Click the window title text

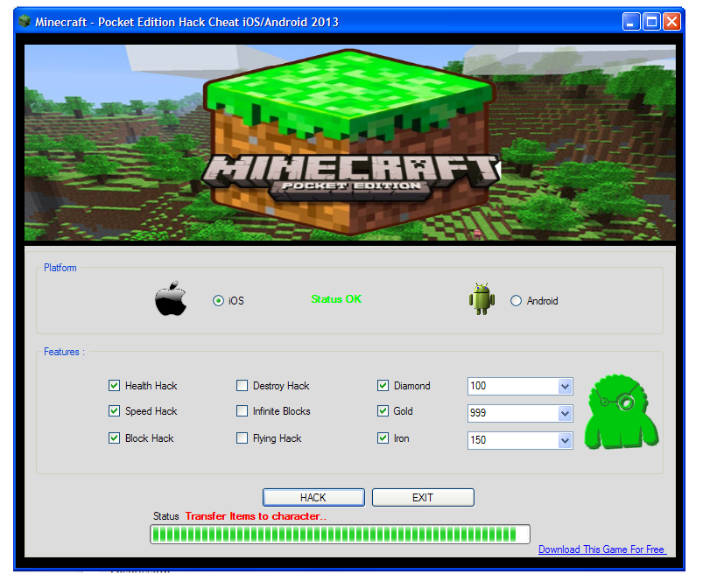coord(187,22)
